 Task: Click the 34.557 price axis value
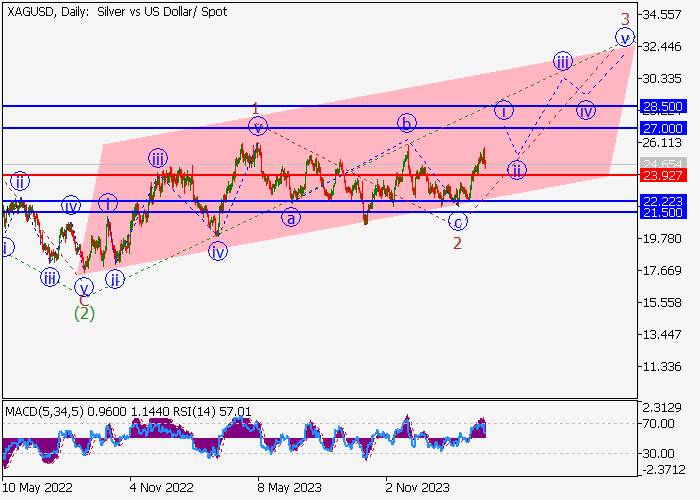click(662, 15)
